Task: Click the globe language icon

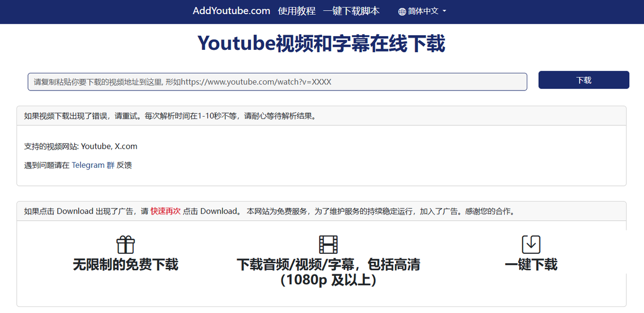Action: [x=402, y=12]
